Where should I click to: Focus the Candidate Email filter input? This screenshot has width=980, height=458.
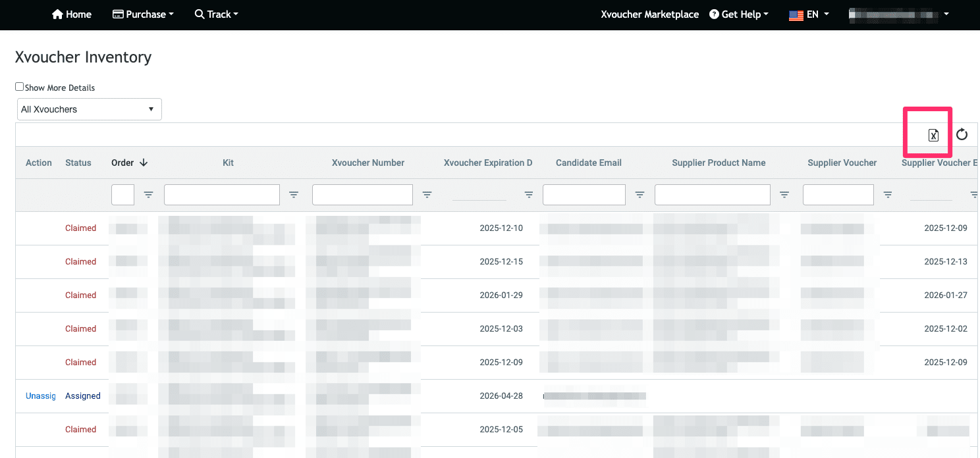coord(584,195)
